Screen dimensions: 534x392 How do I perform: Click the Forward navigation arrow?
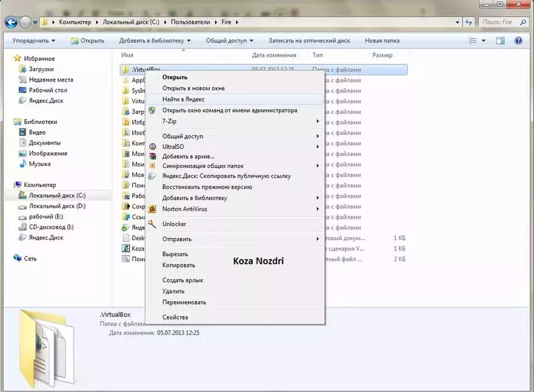[25, 23]
